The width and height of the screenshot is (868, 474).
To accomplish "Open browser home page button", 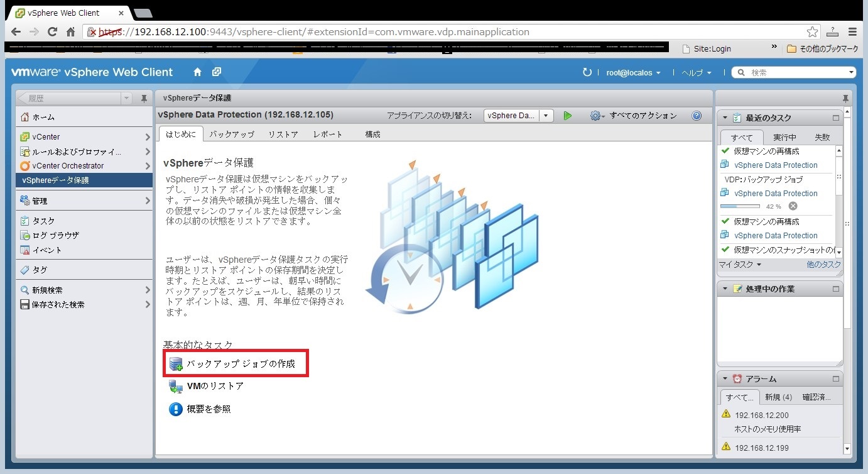I will (x=71, y=32).
